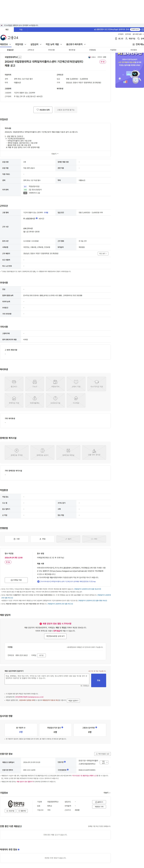Click the 구인인증번호 info icon
Viewport: 144px width, 868px height.
[68, 770]
